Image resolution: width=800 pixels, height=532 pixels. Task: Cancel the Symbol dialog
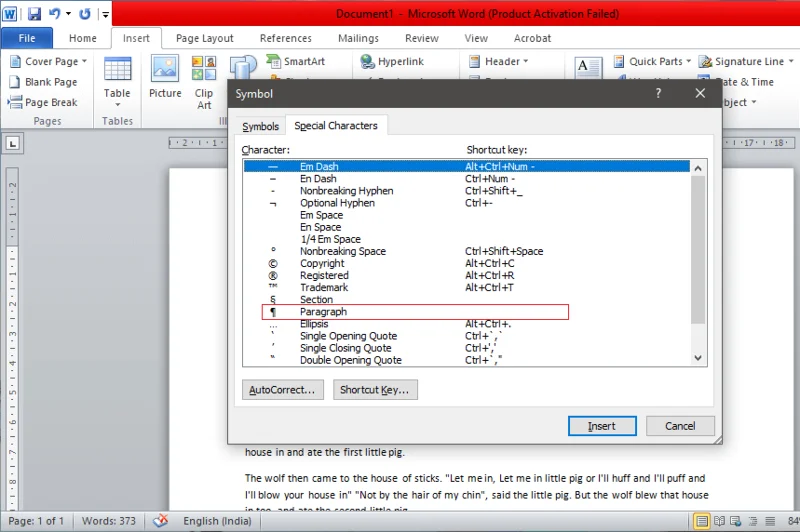[680, 426]
